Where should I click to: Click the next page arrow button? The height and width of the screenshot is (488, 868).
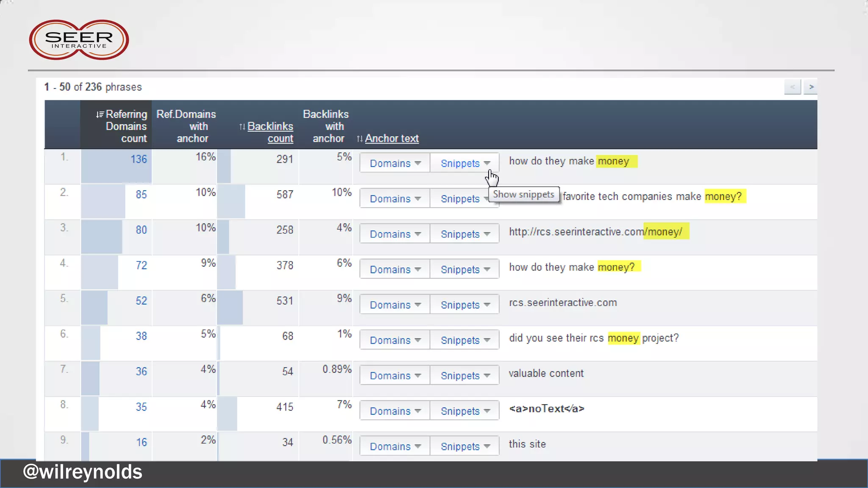(811, 87)
